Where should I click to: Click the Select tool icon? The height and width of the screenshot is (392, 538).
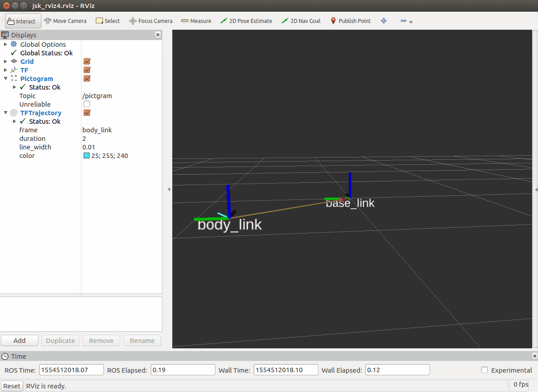pyautogui.click(x=99, y=21)
